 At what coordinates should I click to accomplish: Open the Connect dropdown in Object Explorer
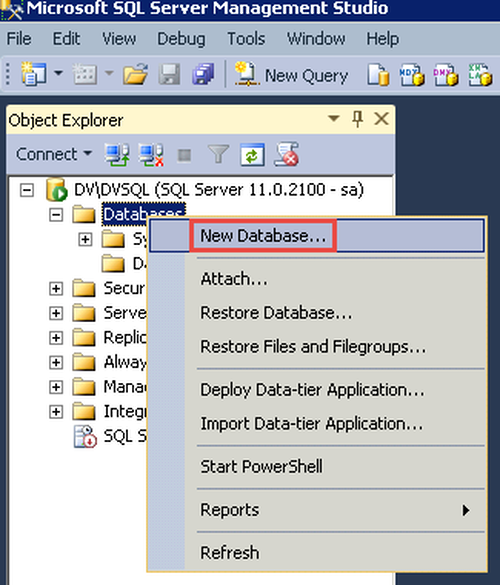(54, 154)
